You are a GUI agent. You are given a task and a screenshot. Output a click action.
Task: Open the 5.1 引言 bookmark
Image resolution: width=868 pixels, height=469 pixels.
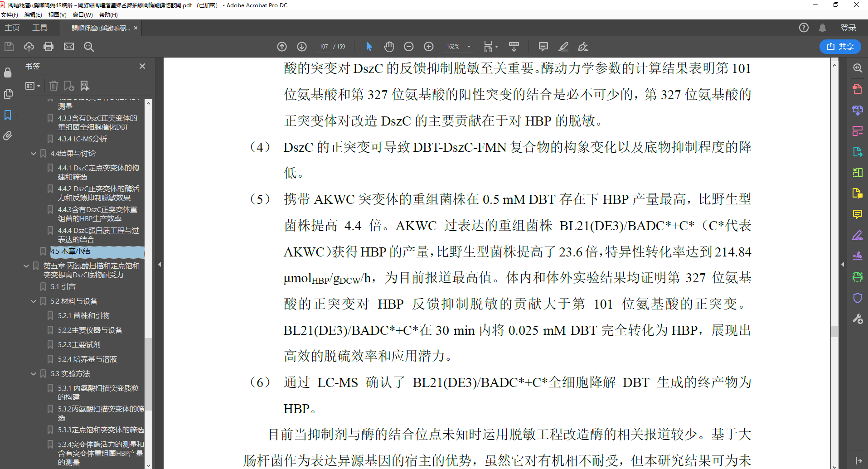click(x=63, y=287)
